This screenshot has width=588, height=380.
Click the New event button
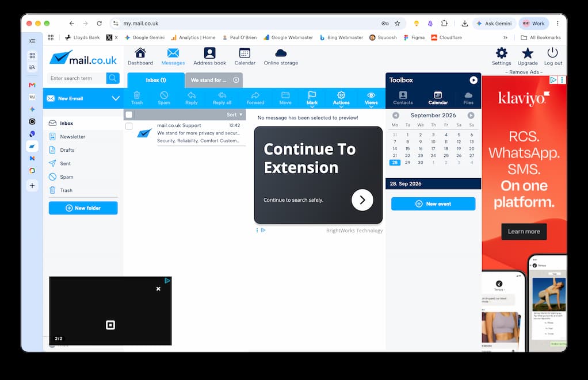point(433,204)
